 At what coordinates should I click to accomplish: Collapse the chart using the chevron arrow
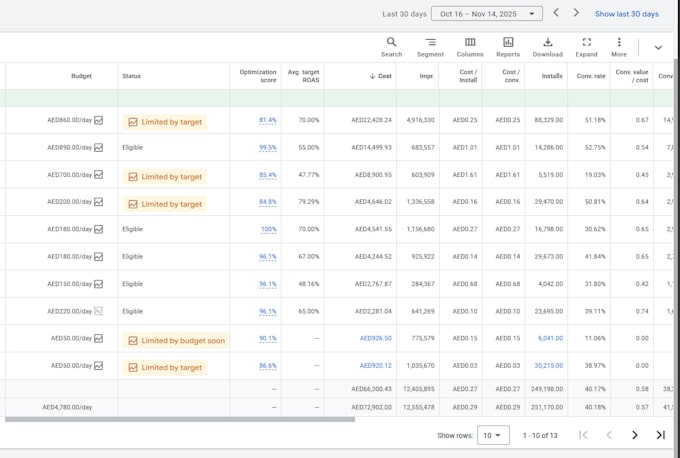click(x=658, y=48)
